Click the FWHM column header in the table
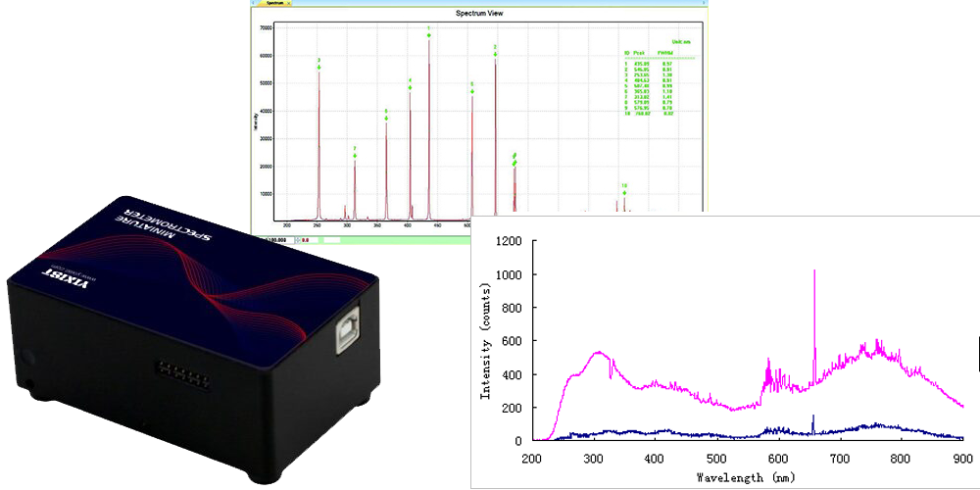This screenshot has width=980, height=490. coord(665,52)
